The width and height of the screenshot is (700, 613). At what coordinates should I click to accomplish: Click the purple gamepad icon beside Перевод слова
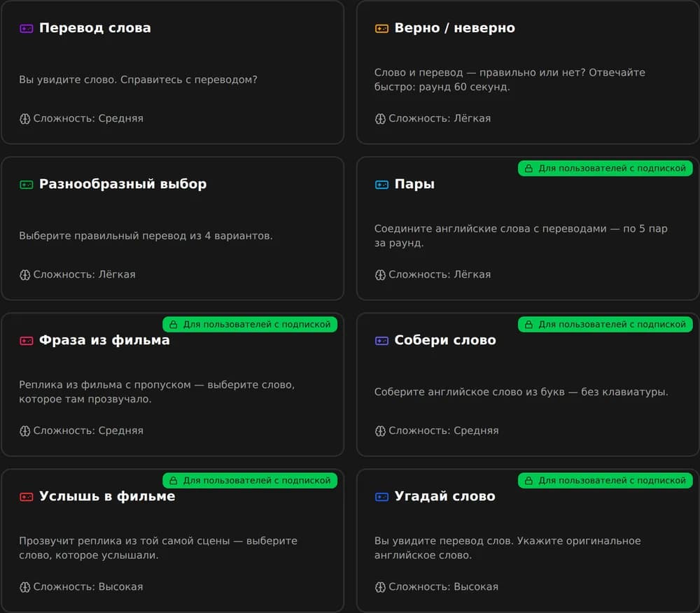coord(27,29)
